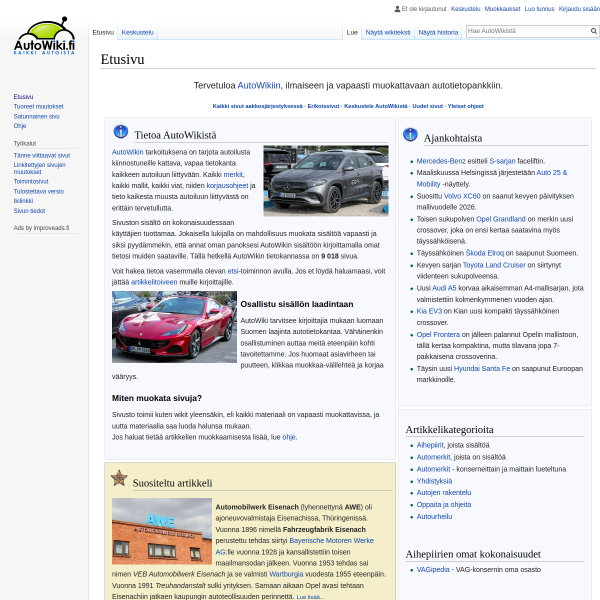Open Oppaita ja ohjeita link
Image resolution: width=600 pixels, height=600 pixels.
[444, 504]
